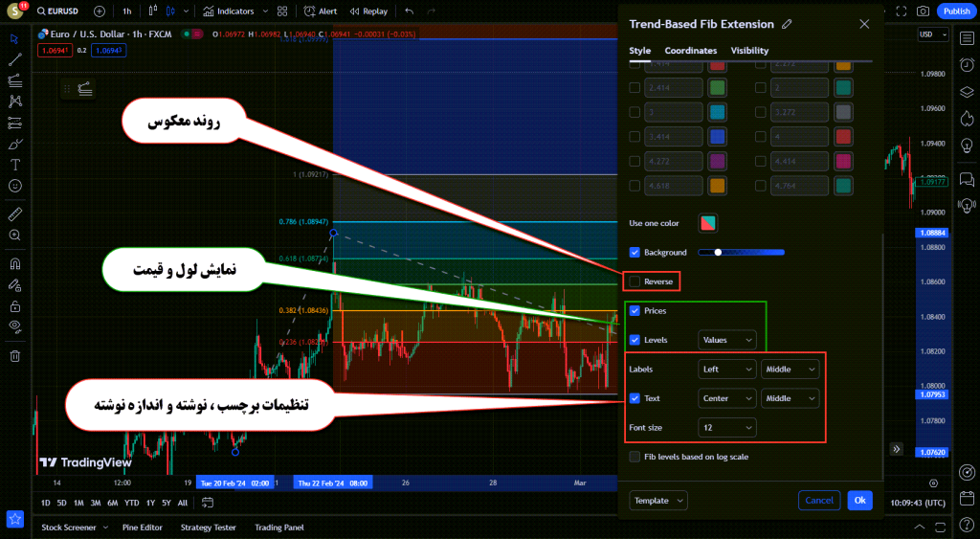Open the forecasting and measurement tools
Image resolution: width=980 pixels, height=539 pixels.
point(15,124)
